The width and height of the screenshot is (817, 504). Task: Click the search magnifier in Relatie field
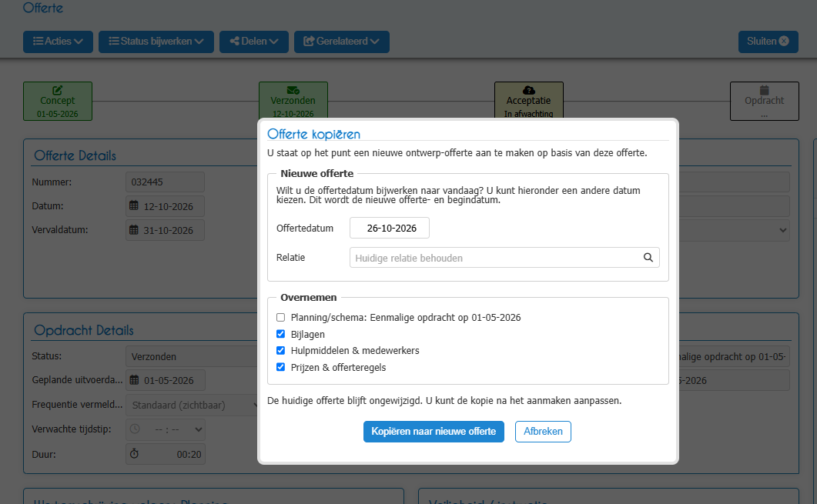click(648, 257)
